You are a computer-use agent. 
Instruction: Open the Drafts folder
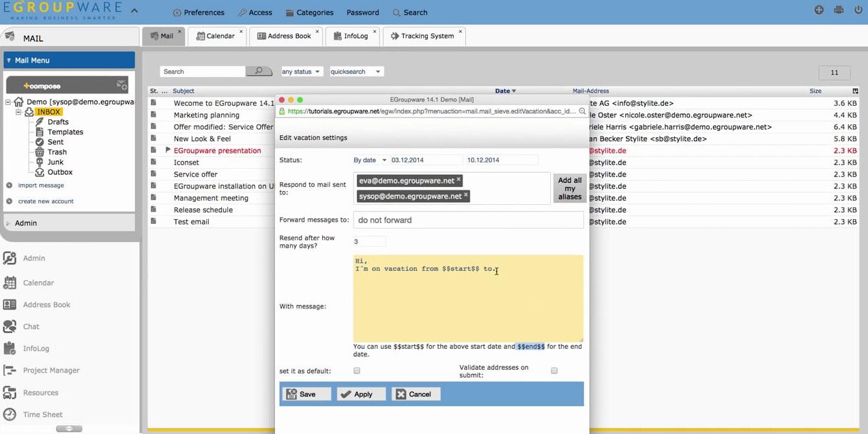[58, 122]
